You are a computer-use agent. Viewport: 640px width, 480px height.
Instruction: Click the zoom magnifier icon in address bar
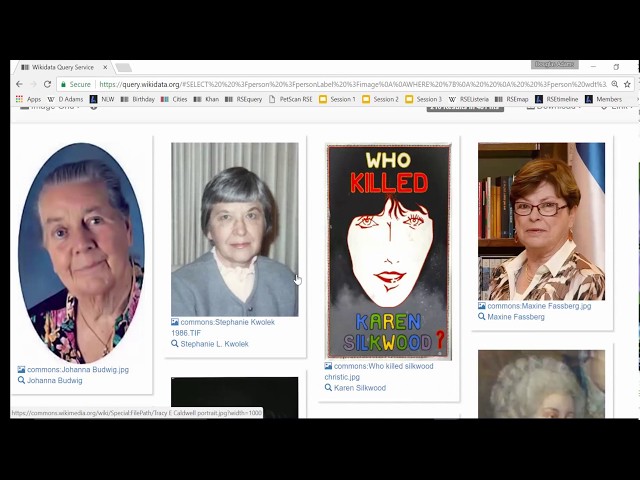pyautogui.click(x=615, y=84)
